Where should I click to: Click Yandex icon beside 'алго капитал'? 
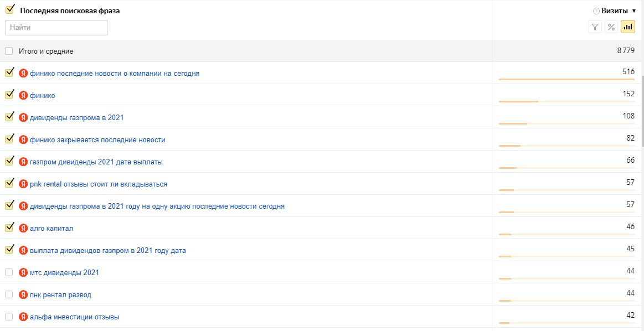(23, 228)
